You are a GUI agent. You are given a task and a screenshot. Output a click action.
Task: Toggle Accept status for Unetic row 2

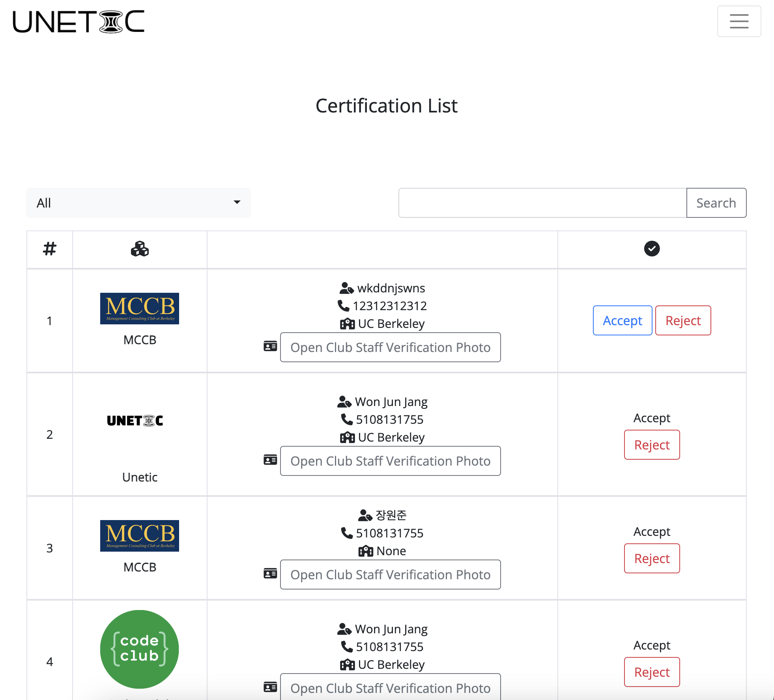pyautogui.click(x=651, y=418)
